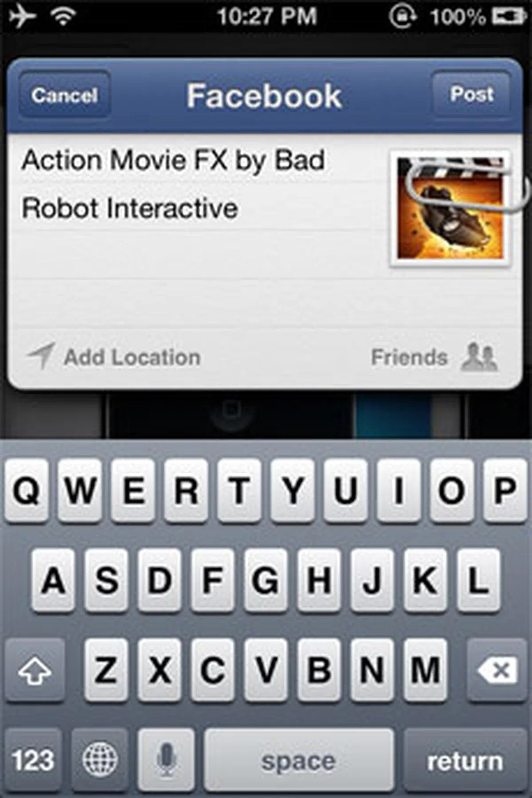Screen dimensions: 532x798
Task: Tap Post to share on Facebook
Action: pos(471,94)
